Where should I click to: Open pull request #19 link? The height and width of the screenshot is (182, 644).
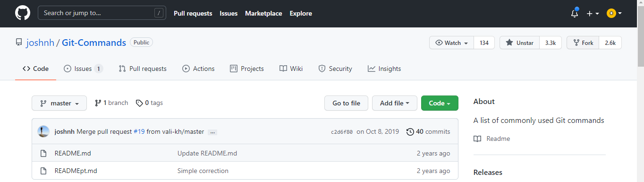click(x=139, y=131)
